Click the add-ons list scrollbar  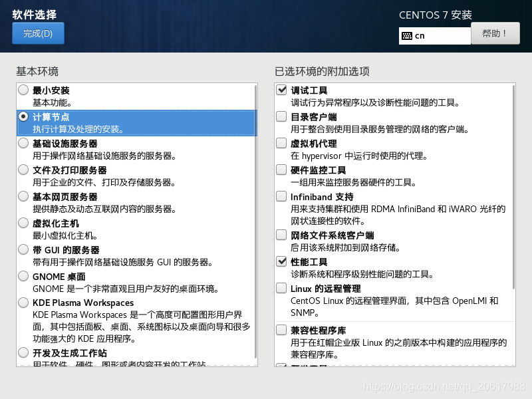[x=513, y=187]
